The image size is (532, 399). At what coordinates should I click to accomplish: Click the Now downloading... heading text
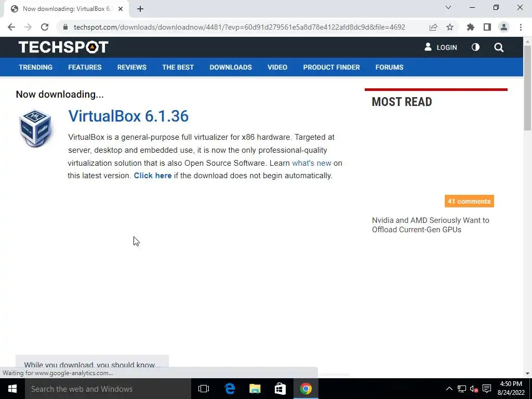pos(60,95)
